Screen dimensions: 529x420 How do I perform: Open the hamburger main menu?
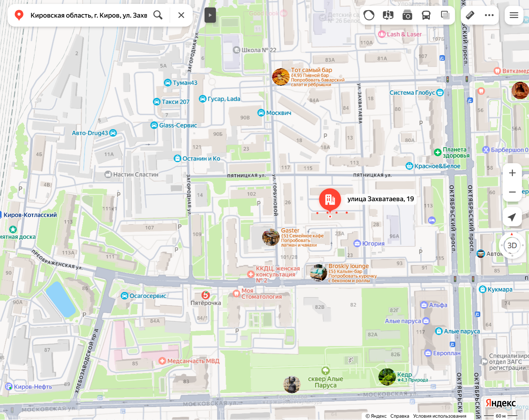coord(514,15)
